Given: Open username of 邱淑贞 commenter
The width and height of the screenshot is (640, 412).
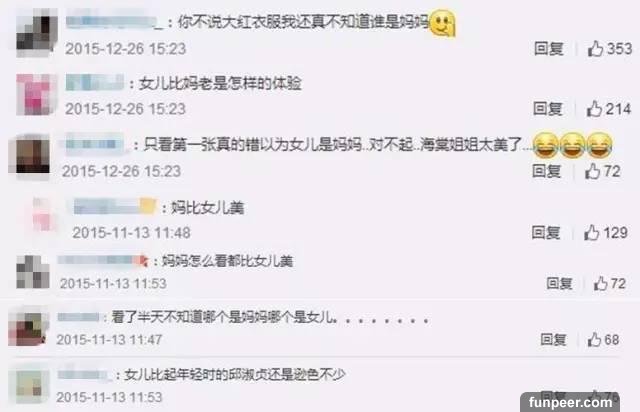Looking at the screenshot, I should [x=83, y=374].
